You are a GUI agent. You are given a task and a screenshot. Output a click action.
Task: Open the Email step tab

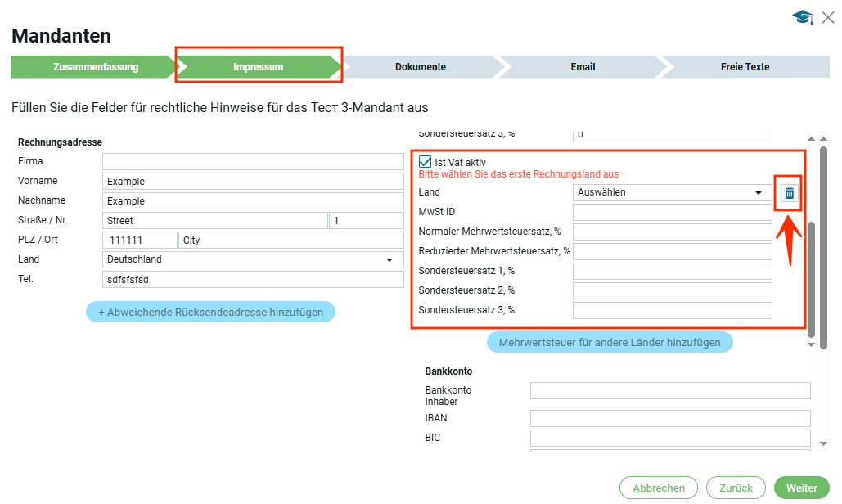[583, 67]
